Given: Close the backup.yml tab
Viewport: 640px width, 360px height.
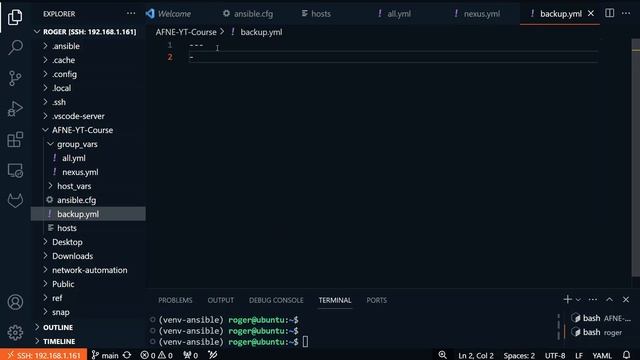Looking at the screenshot, I should point(591,13).
